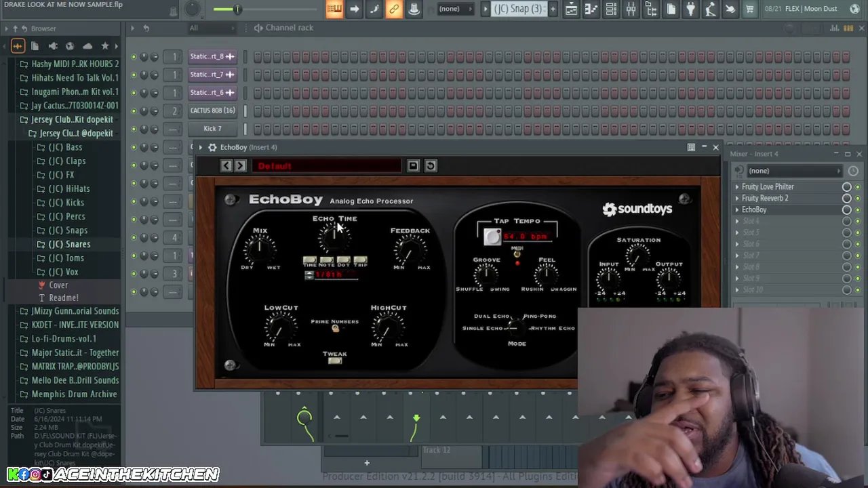Image resolution: width=868 pixels, height=488 pixels.
Task: Open the (JC) Kicks folder
Action: click(61, 203)
